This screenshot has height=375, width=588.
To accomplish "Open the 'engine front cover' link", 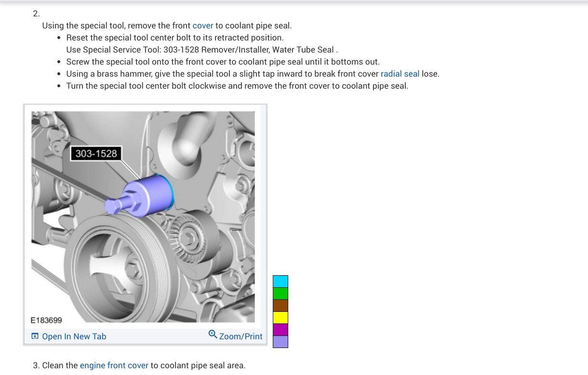I will (114, 365).
